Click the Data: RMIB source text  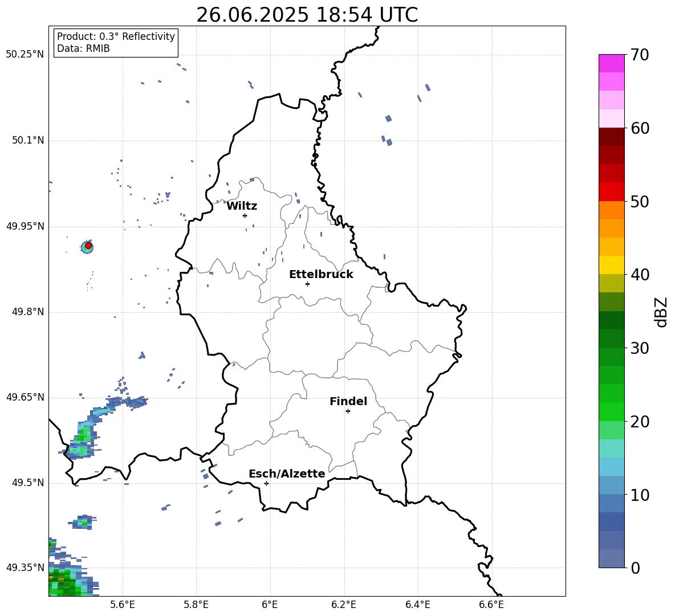tap(83, 48)
